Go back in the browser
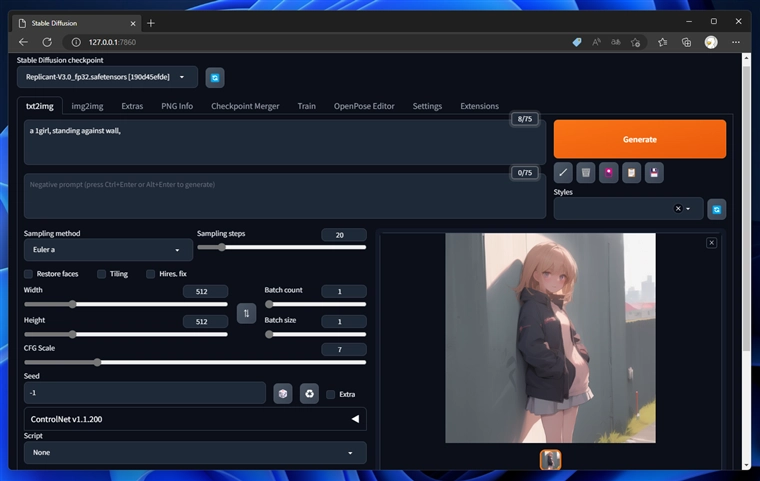The height and width of the screenshot is (481, 760). pos(23,42)
